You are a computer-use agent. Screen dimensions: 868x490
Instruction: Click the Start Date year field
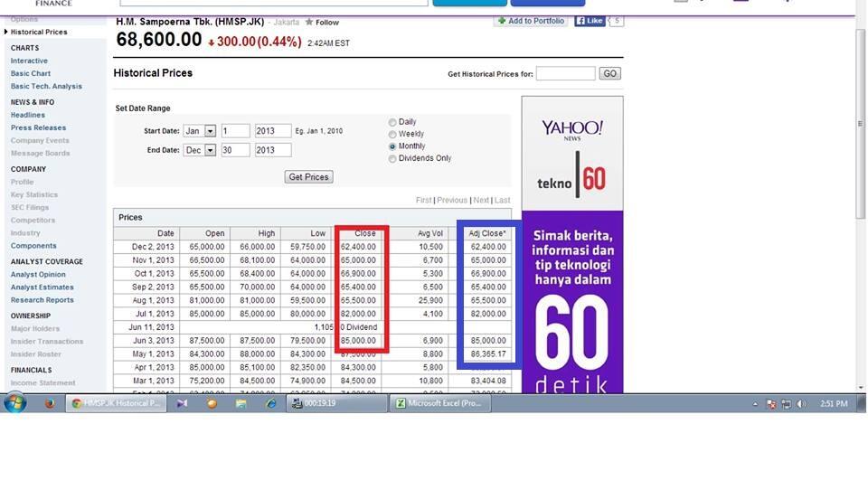pyautogui.click(x=273, y=131)
